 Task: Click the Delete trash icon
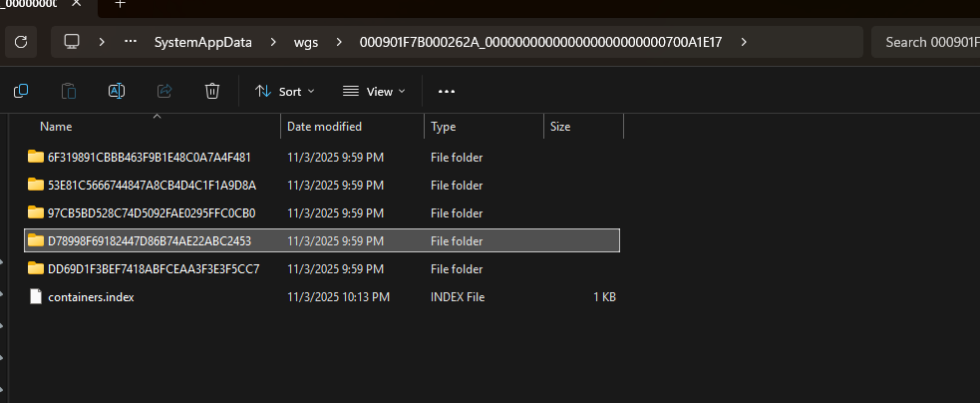(212, 91)
